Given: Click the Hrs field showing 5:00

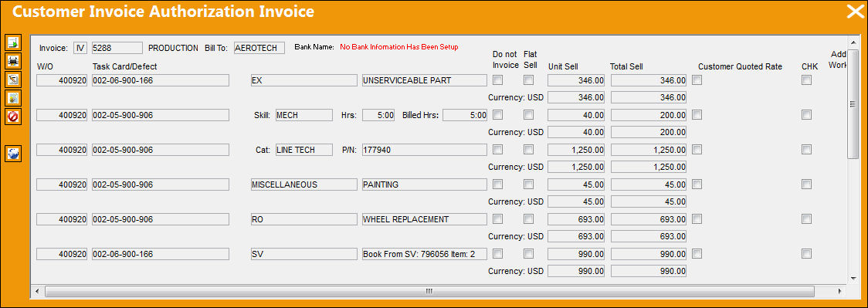Looking at the screenshot, I should [x=378, y=115].
